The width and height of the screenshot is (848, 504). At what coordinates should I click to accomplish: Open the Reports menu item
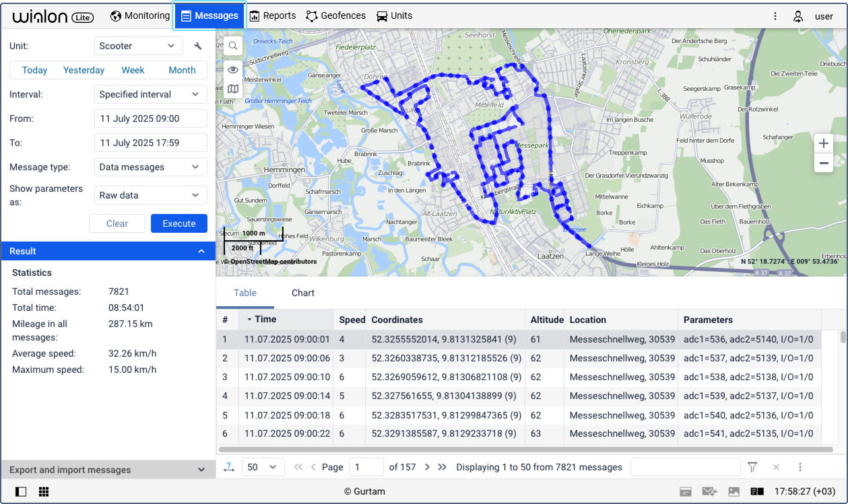273,15
